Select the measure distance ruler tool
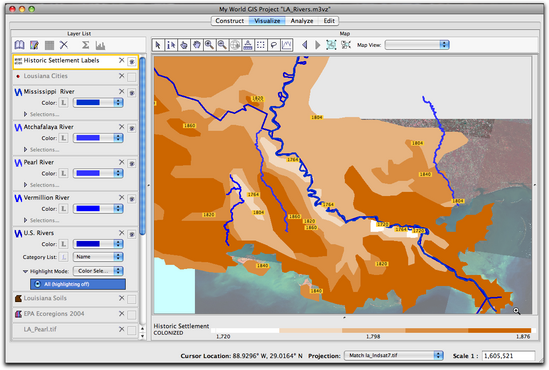The image size is (549, 370). (x=248, y=45)
